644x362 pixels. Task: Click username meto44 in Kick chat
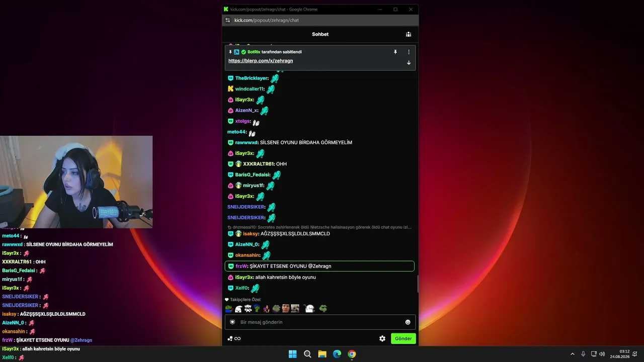pyautogui.click(x=237, y=132)
